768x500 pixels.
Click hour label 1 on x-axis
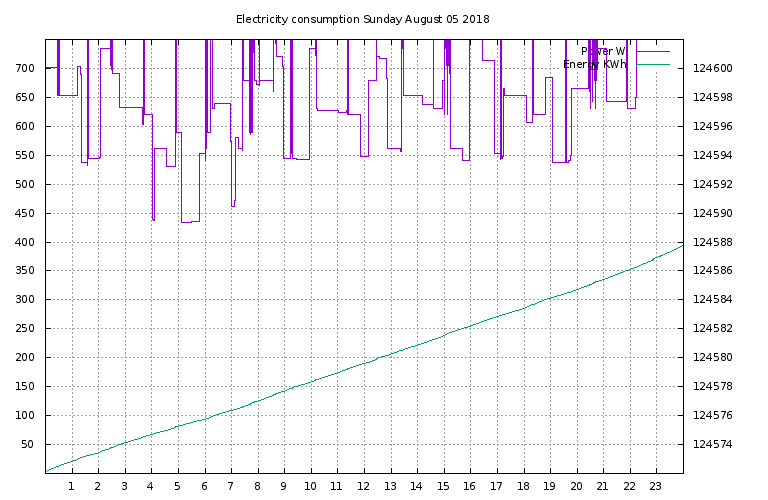pyautogui.click(x=72, y=486)
